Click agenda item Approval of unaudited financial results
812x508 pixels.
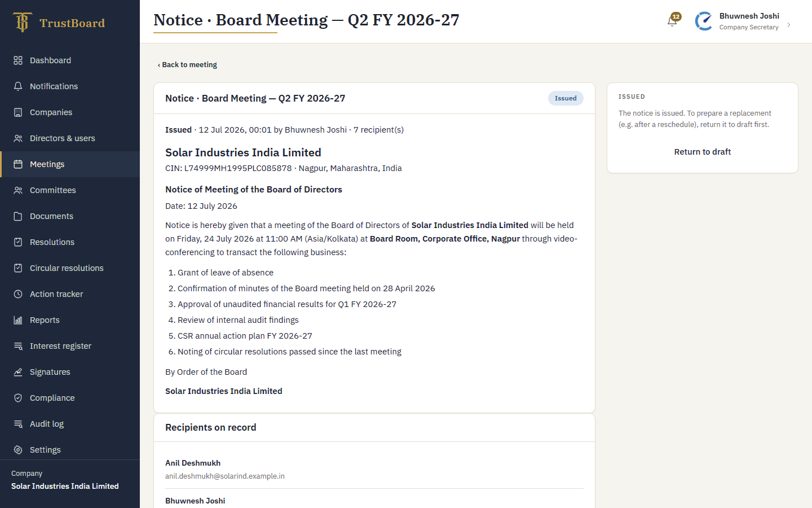click(x=287, y=304)
